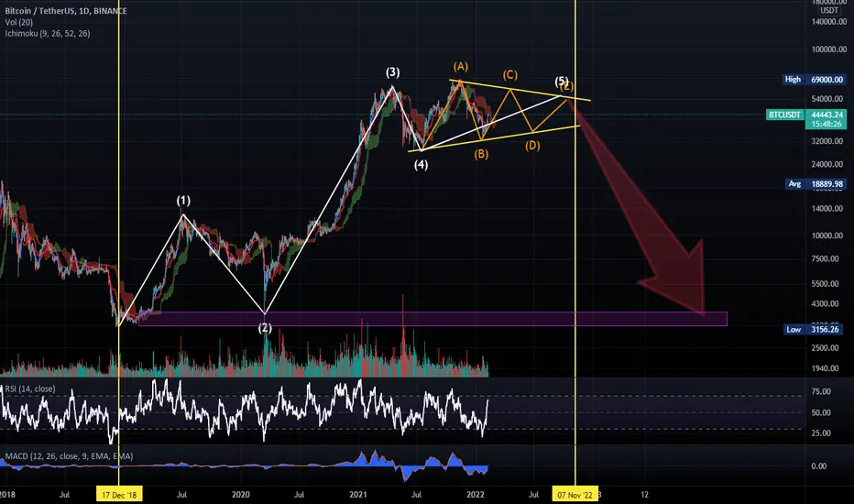Click 14000.00 on the price axis
This screenshot has width=854, height=504.
tap(827, 208)
